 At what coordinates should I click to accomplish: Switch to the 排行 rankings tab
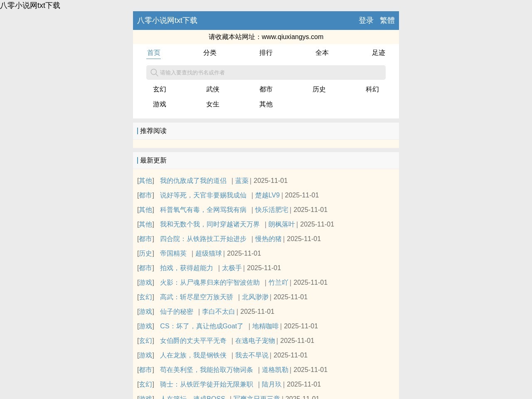point(266,53)
